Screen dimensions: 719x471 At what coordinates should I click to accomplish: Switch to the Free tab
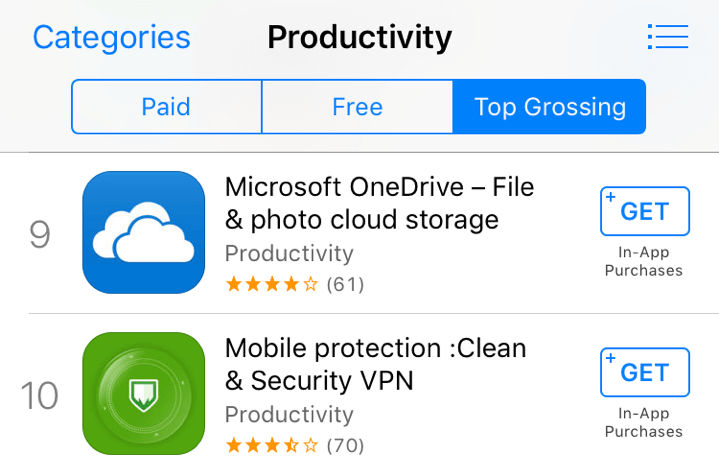tap(357, 107)
